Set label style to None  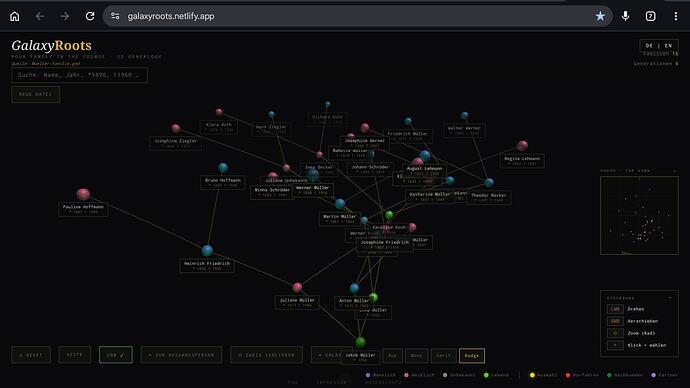point(416,355)
